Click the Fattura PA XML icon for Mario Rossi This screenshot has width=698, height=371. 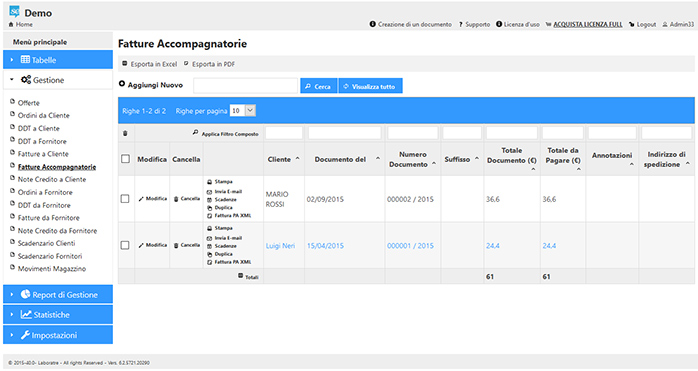(x=209, y=216)
